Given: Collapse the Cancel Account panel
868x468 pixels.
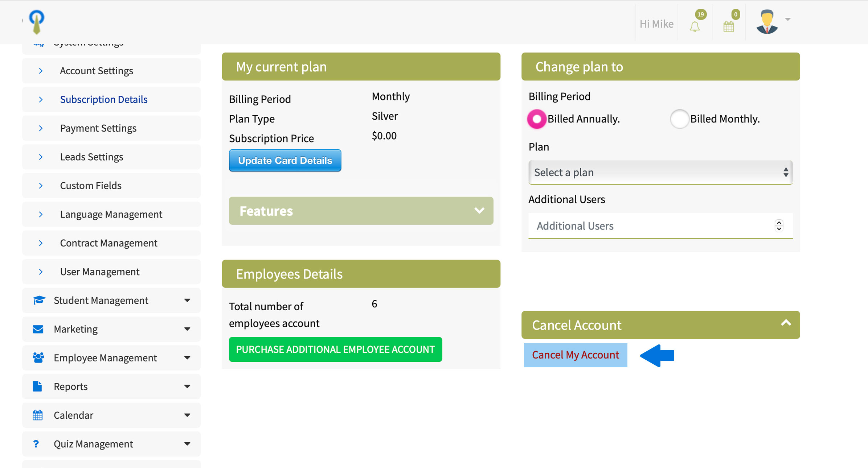Looking at the screenshot, I should [x=786, y=323].
